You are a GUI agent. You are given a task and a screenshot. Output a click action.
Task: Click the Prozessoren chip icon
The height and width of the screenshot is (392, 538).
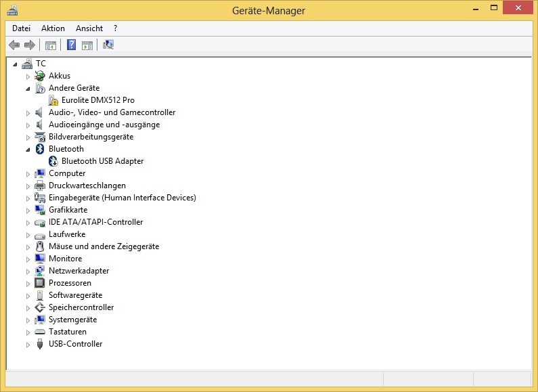40,283
